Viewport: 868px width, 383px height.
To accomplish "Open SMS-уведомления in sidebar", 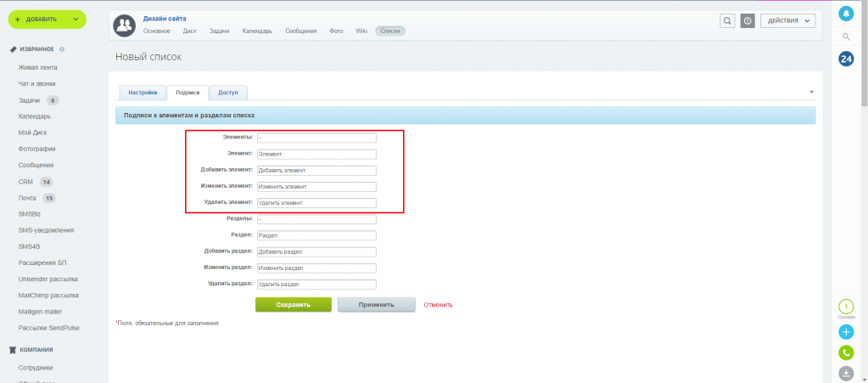I will 46,230.
